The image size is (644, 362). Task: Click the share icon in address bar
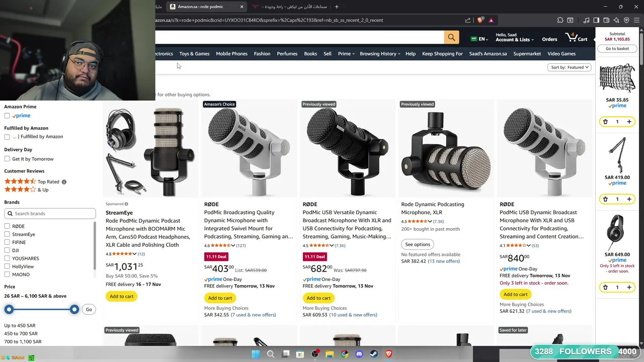pos(468,20)
